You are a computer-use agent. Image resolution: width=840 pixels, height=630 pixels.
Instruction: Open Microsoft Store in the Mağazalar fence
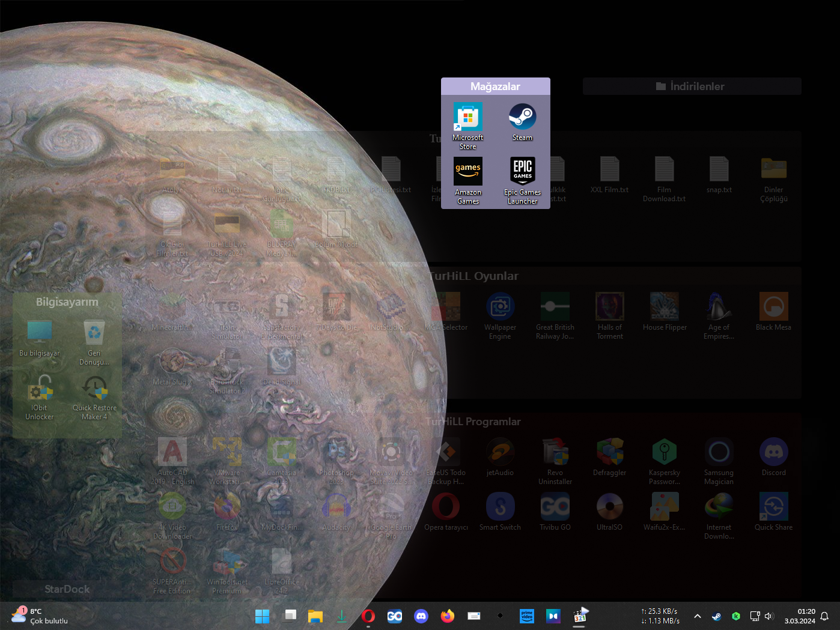click(x=467, y=126)
